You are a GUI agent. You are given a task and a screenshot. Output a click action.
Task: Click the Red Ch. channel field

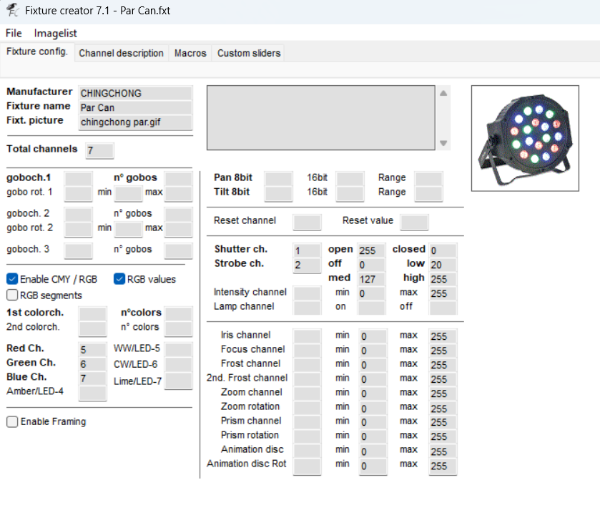pos(92,350)
